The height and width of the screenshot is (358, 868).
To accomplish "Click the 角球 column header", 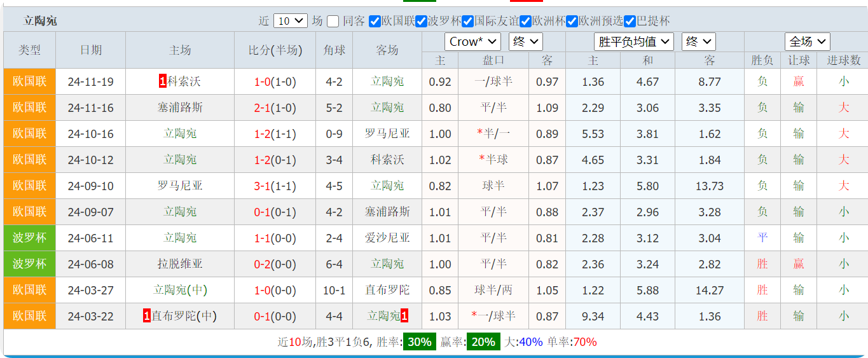I will point(334,50).
